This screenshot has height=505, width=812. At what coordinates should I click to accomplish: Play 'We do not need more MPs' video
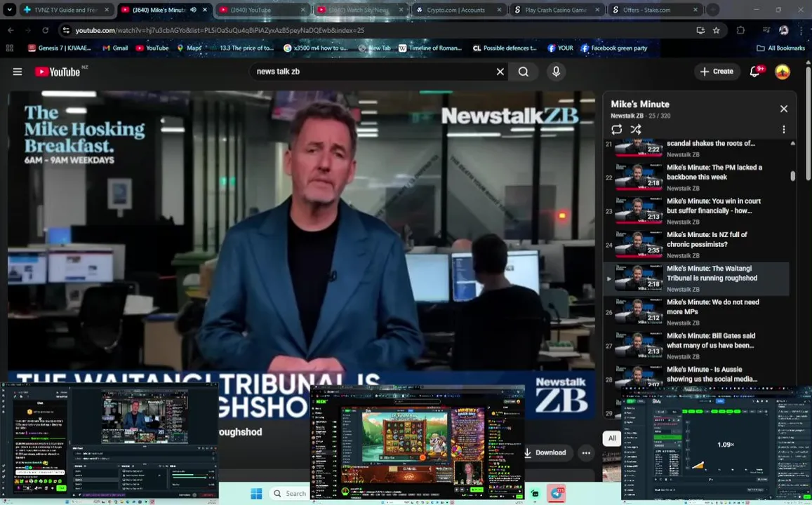[x=696, y=312]
